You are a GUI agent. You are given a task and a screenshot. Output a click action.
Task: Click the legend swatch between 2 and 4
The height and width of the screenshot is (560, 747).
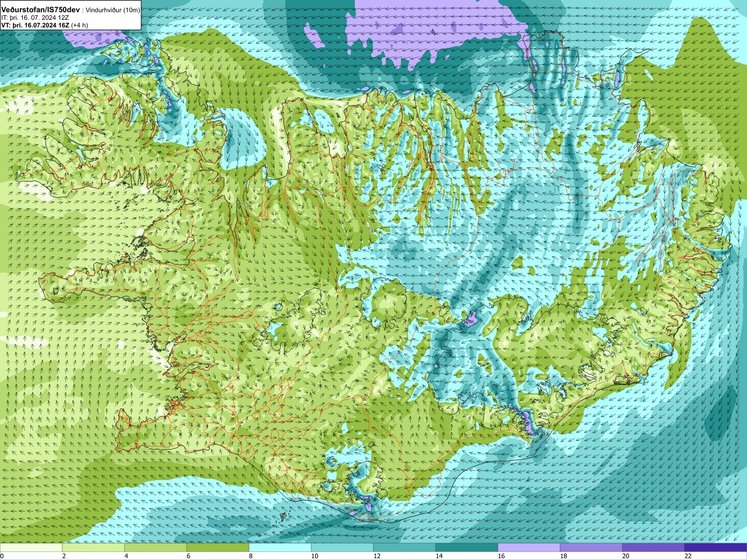click(x=93, y=548)
